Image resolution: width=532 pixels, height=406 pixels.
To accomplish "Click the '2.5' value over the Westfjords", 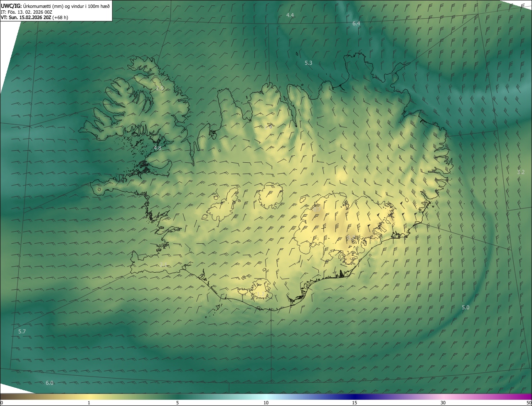I will pyautogui.click(x=160, y=88).
